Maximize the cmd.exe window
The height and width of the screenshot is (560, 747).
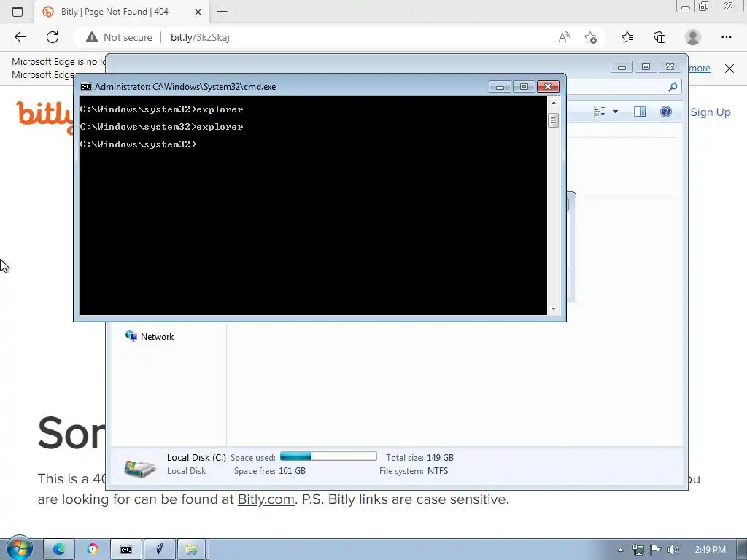524,87
